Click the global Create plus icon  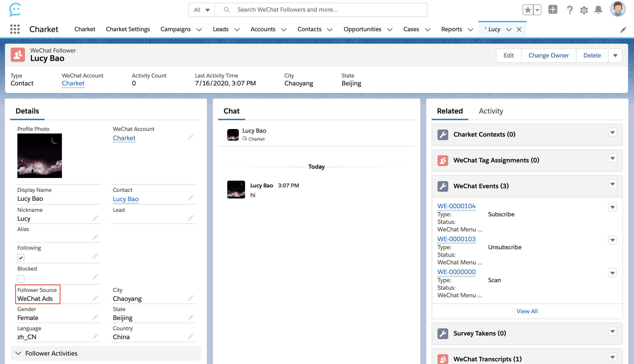pyautogui.click(x=552, y=10)
